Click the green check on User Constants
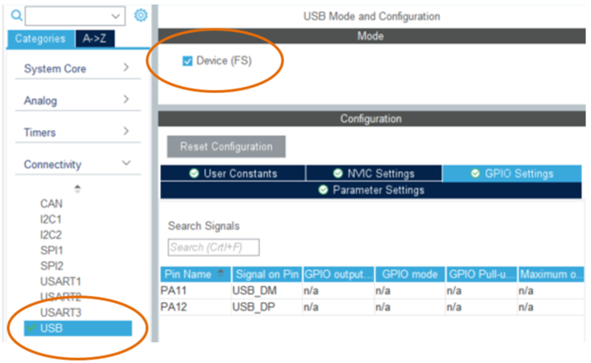 coord(194,173)
